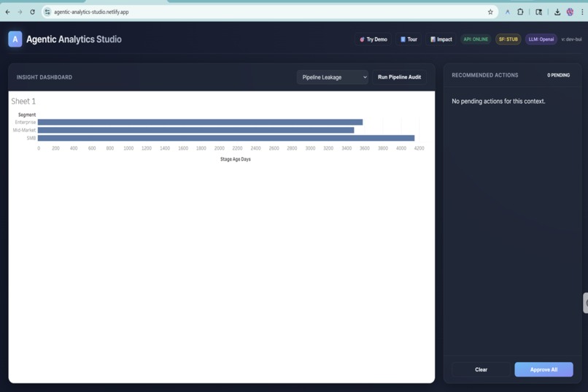Click the 'No pending actions for this context.' message

tap(498, 101)
